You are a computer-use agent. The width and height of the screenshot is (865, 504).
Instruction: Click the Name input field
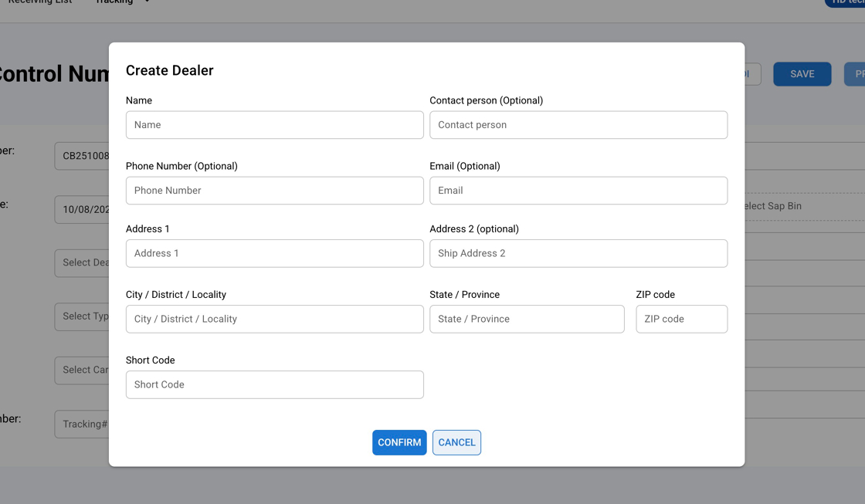(x=274, y=125)
